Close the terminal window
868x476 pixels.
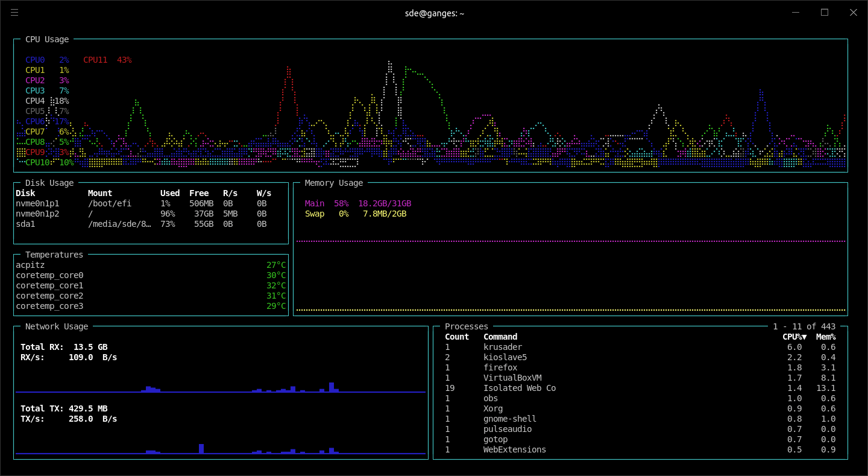pyautogui.click(x=853, y=13)
